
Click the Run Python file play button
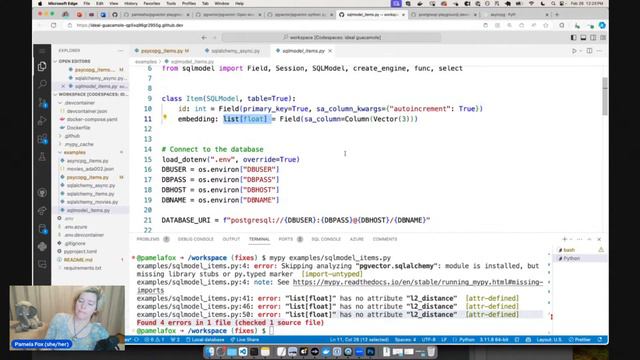click(x=574, y=51)
